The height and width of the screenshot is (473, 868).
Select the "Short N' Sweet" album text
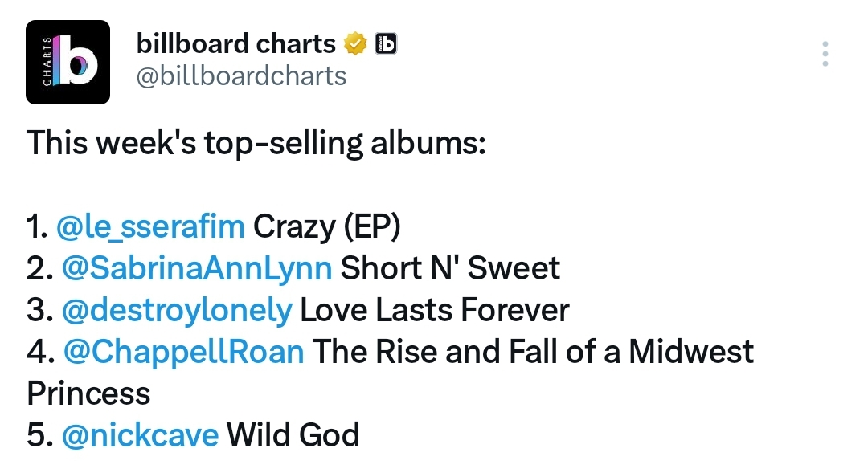tap(450, 268)
